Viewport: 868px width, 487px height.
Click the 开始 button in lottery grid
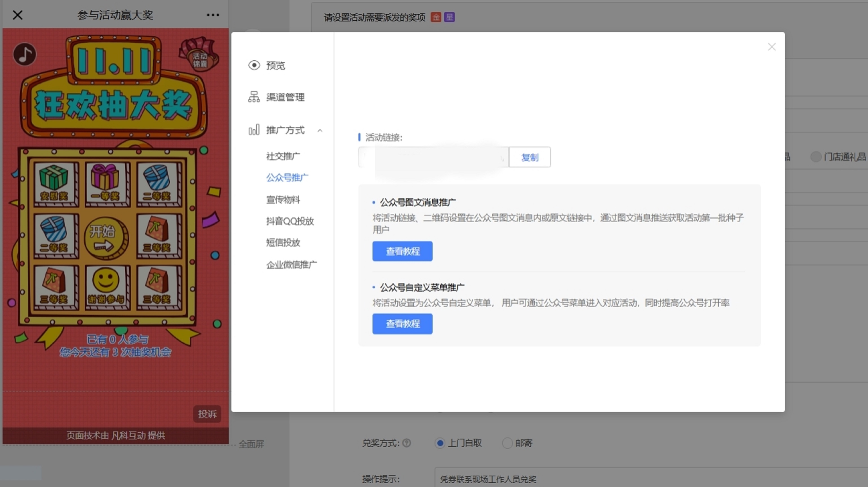click(x=105, y=238)
